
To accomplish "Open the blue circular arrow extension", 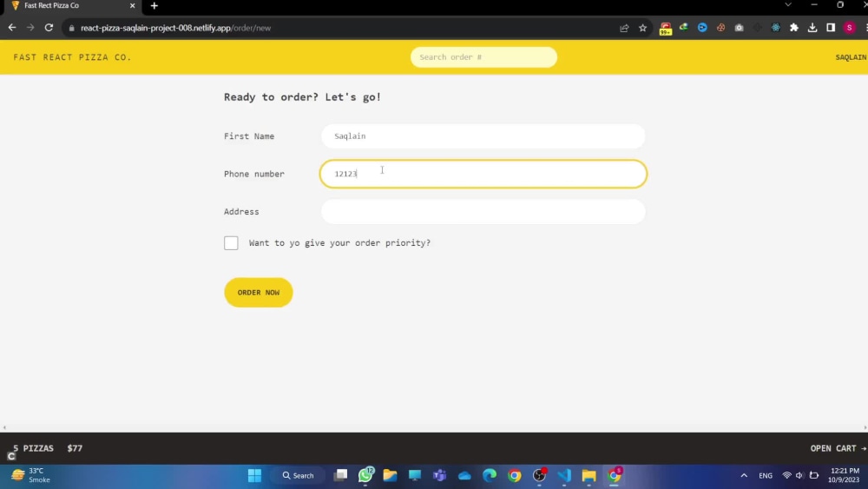I will click(702, 28).
